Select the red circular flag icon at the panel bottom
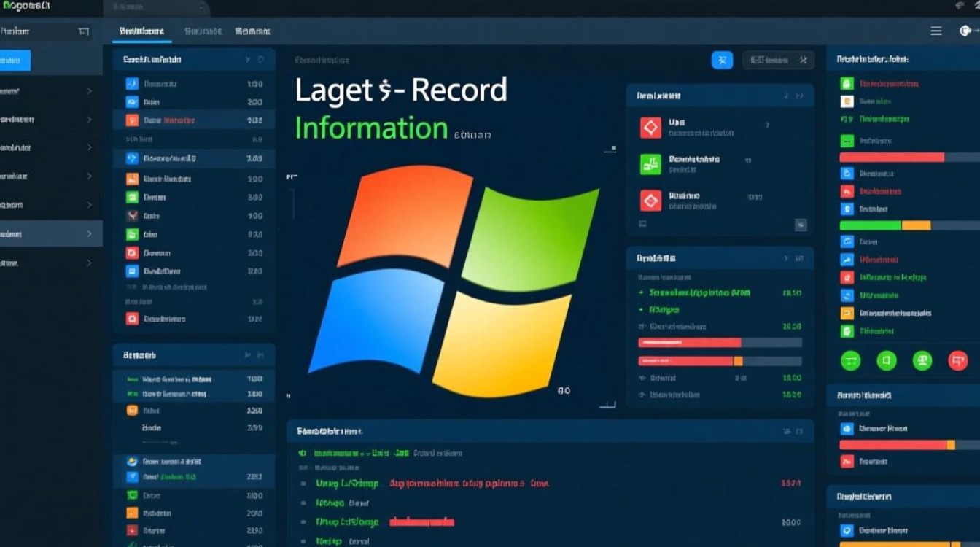This screenshot has height=547, width=980. point(958,360)
